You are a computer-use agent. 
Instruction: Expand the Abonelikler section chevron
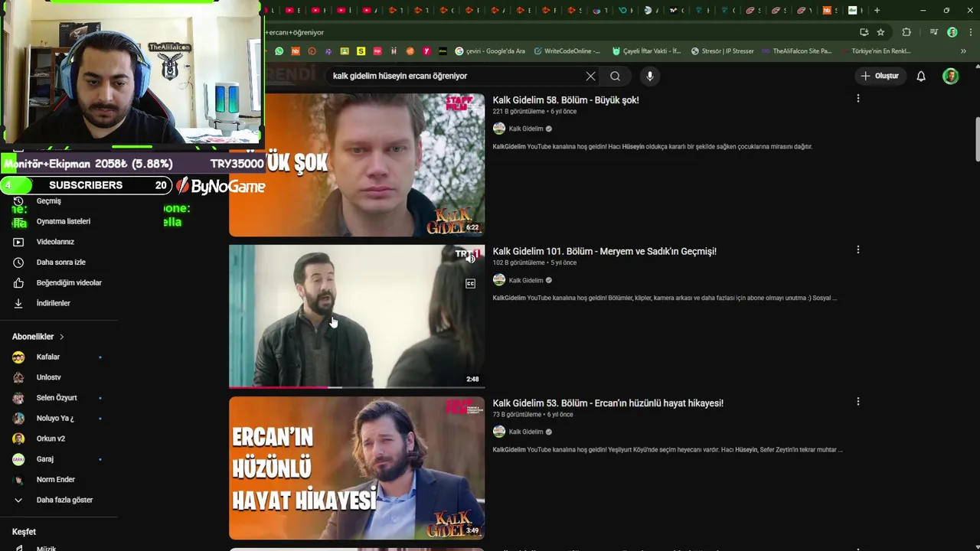click(62, 337)
